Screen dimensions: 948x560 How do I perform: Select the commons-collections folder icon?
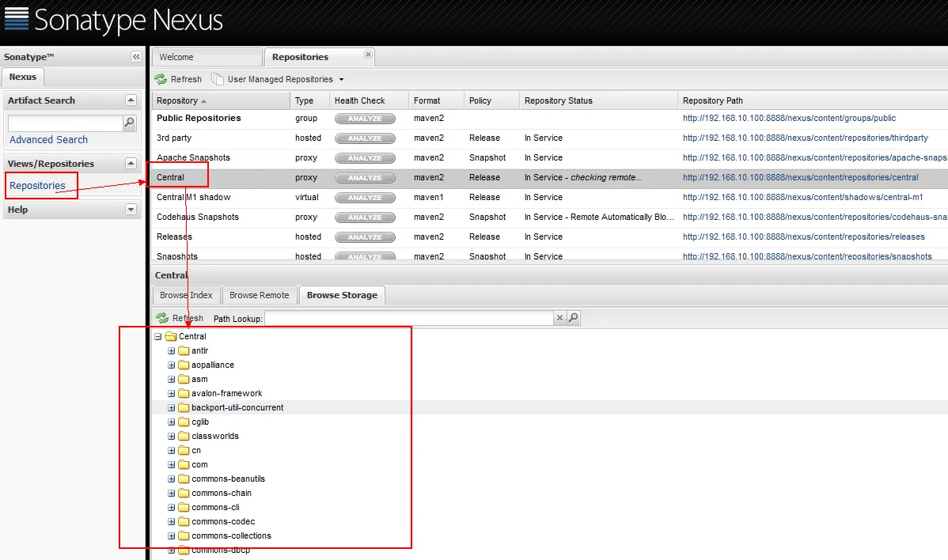184,535
